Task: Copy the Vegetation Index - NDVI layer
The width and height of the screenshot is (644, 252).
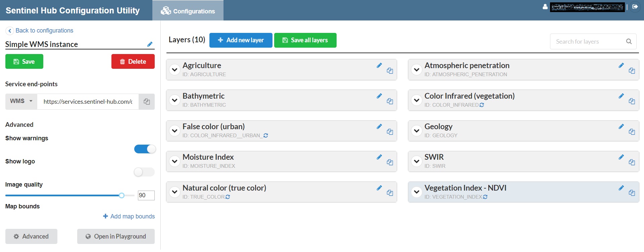Action: (x=632, y=193)
